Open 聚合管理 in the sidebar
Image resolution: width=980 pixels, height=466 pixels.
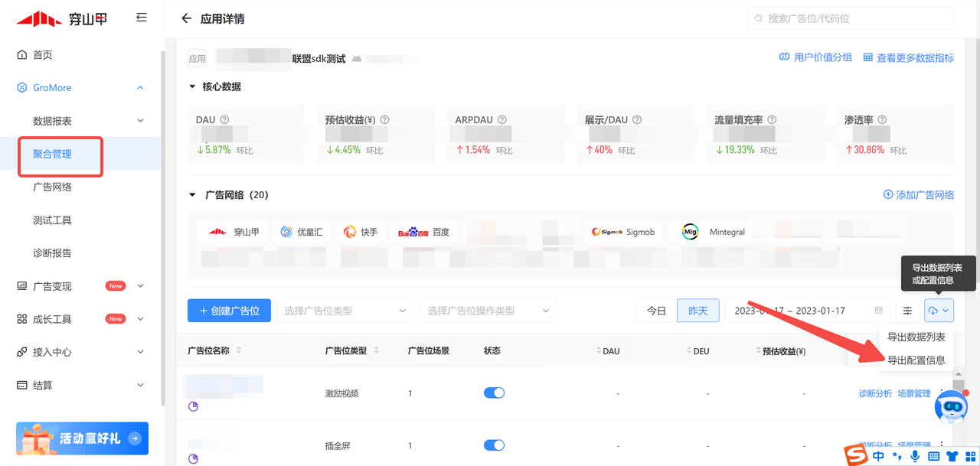(52, 154)
